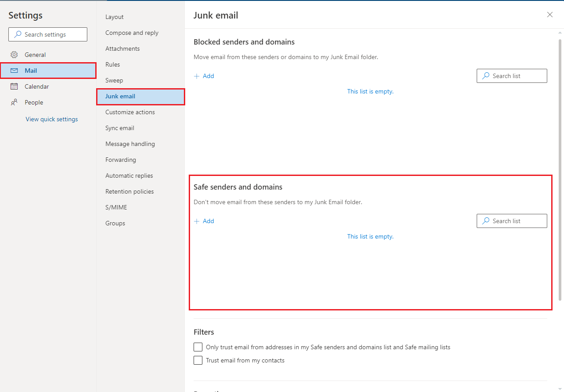
Task: Open Automatic replies settings
Action: (x=141, y=175)
